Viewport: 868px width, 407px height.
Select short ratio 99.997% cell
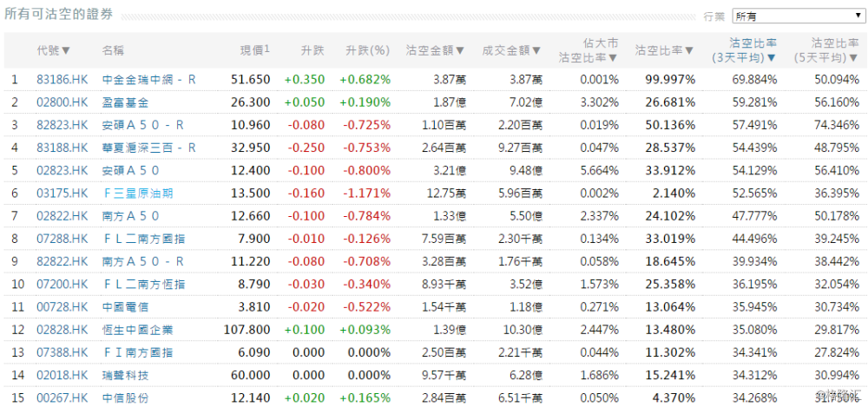point(670,80)
